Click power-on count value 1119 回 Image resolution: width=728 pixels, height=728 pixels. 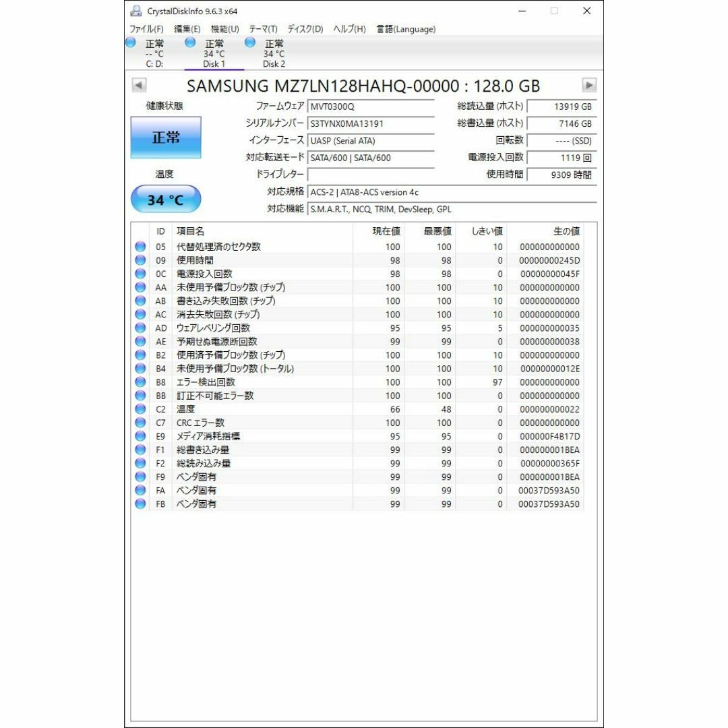coord(562,158)
